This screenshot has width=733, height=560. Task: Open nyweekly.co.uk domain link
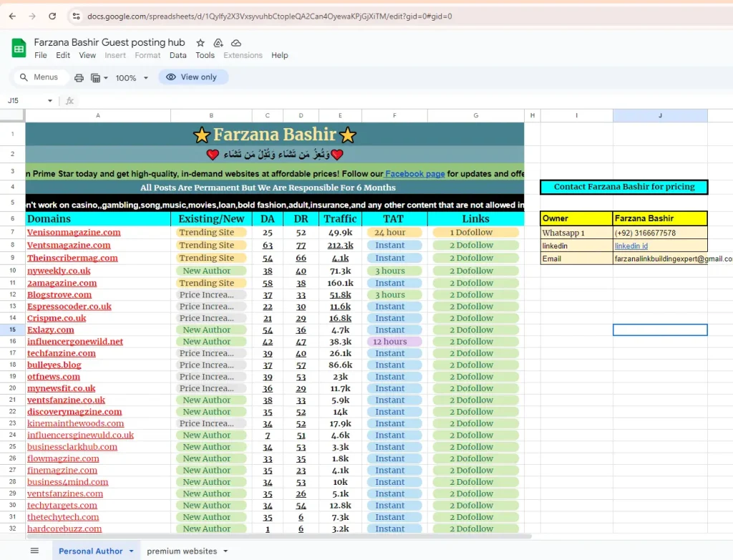(59, 271)
